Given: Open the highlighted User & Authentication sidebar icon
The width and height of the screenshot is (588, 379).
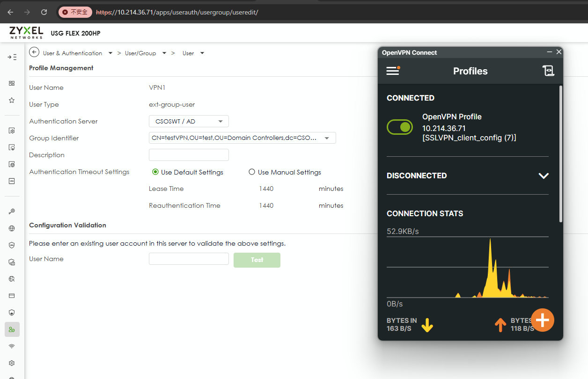Looking at the screenshot, I should click(x=12, y=329).
